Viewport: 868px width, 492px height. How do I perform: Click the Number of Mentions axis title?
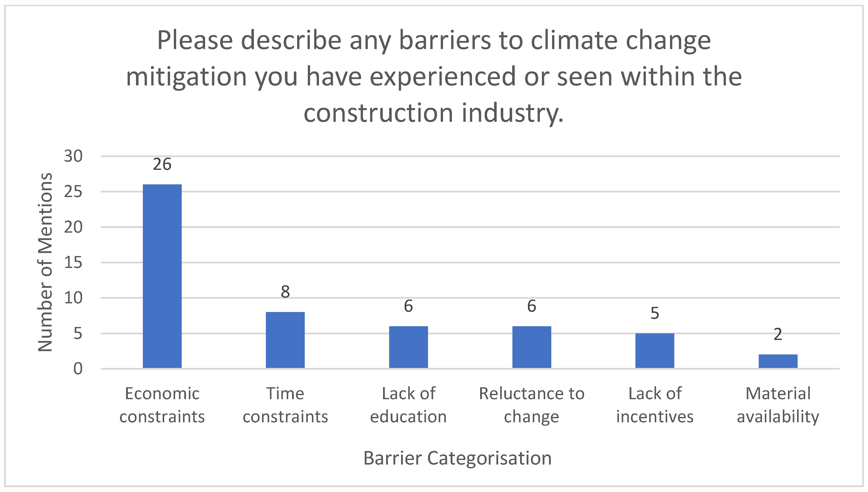click(45, 262)
